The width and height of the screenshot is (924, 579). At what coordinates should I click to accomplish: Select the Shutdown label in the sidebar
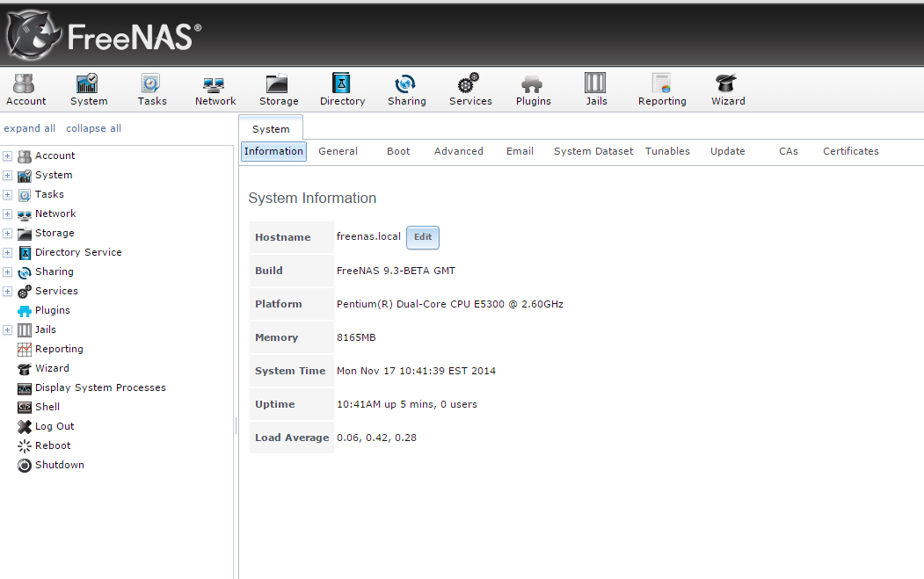(x=60, y=466)
